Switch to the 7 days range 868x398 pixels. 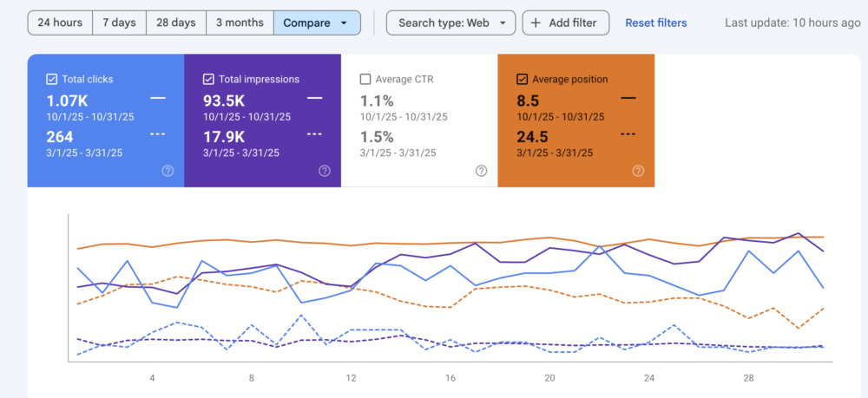[119, 23]
